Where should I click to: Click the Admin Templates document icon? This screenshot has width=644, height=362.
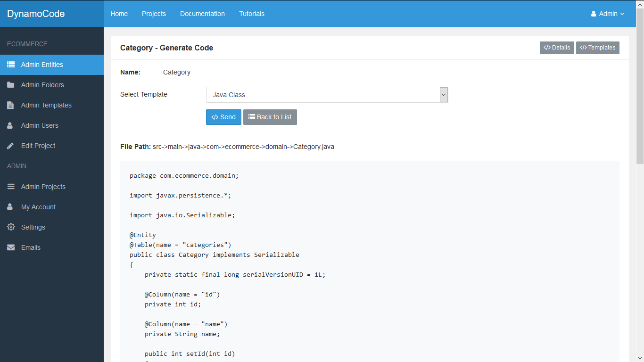click(11, 105)
